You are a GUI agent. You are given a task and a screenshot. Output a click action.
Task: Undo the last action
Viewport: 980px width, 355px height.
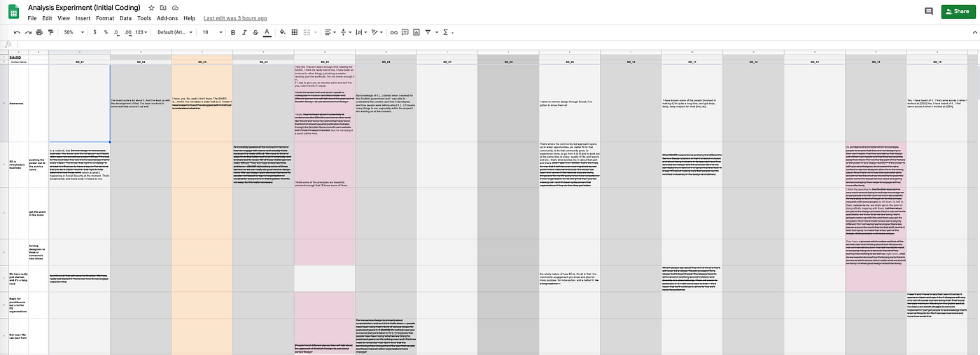pyautogui.click(x=17, y=32)
